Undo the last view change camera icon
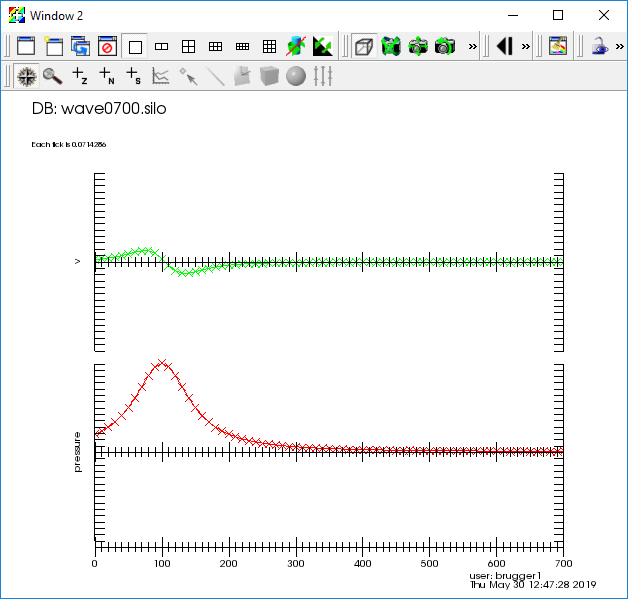The width and height of the screenshot is (628, 599). 445,46
